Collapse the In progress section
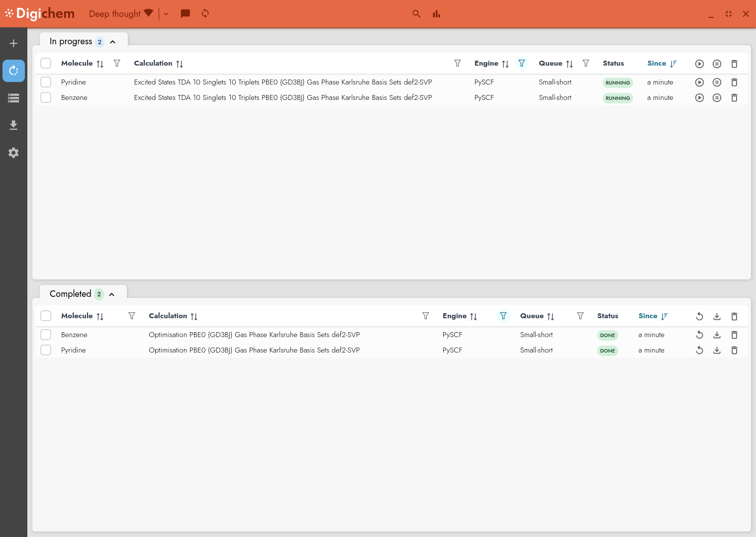The image size is (756, 537). pos(113,42)
